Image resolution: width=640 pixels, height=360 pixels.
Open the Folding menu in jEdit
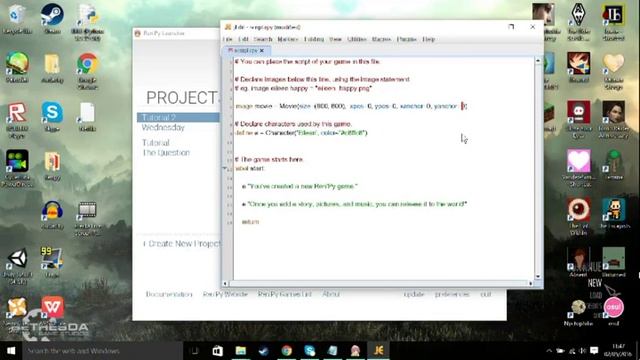pyautogui.click(x=314, y=39)
